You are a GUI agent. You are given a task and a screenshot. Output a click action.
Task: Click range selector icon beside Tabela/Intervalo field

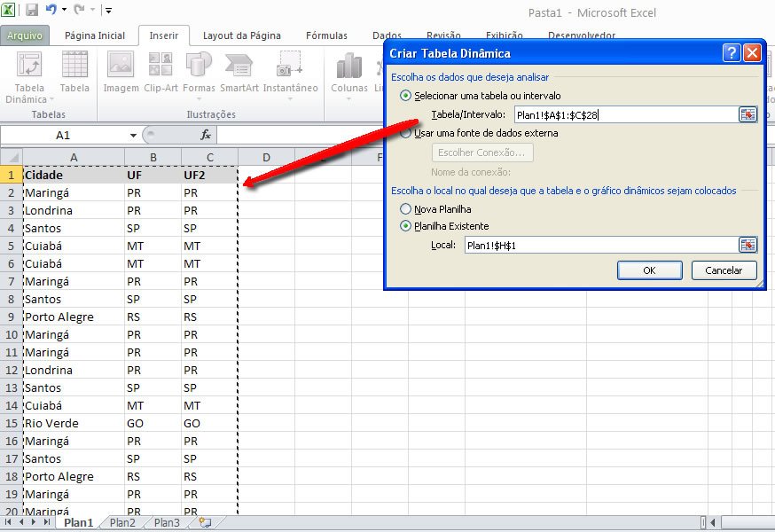pyautogui.click(x=748, y=114)
